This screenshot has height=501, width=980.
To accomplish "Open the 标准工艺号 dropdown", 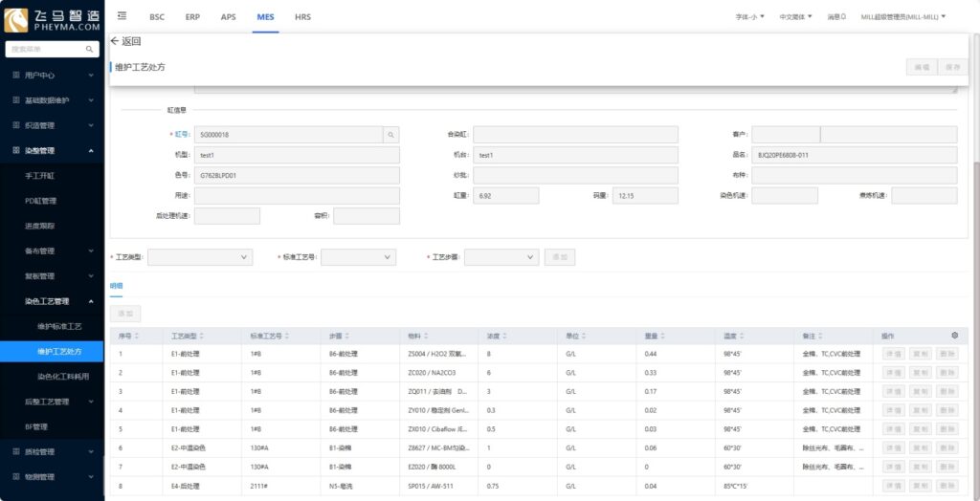I will (x=358, y=257).
